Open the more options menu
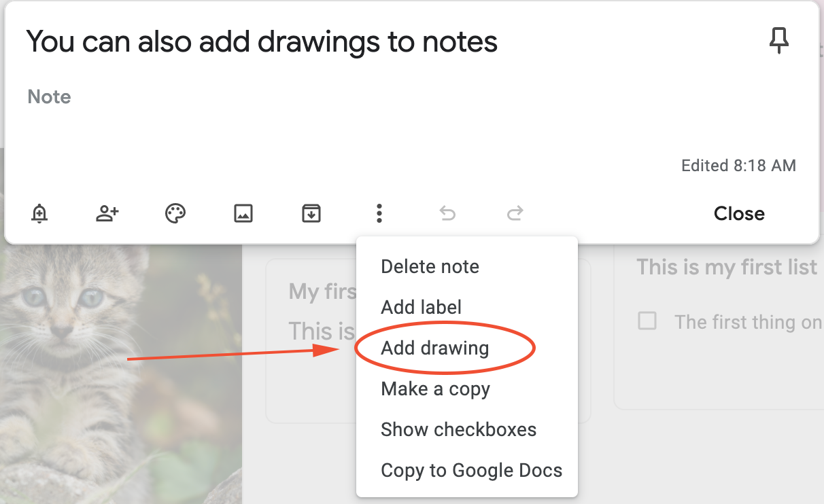824x504 pixels. click(x=379, y=213)
